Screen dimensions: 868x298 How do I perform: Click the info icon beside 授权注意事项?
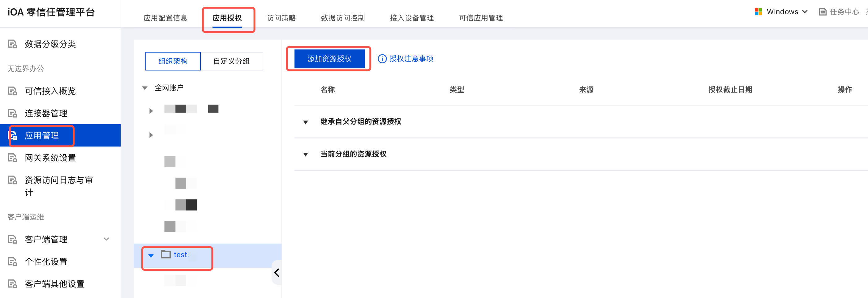pos(382,59)
